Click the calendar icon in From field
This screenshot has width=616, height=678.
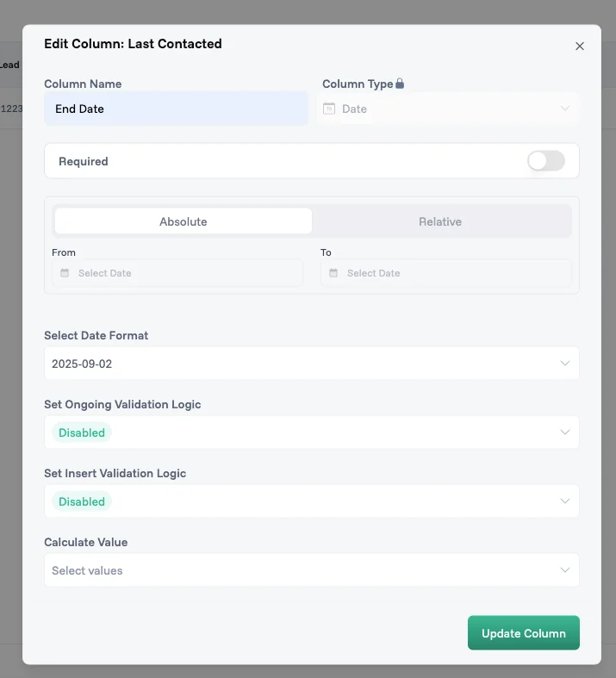pos(65,273)
